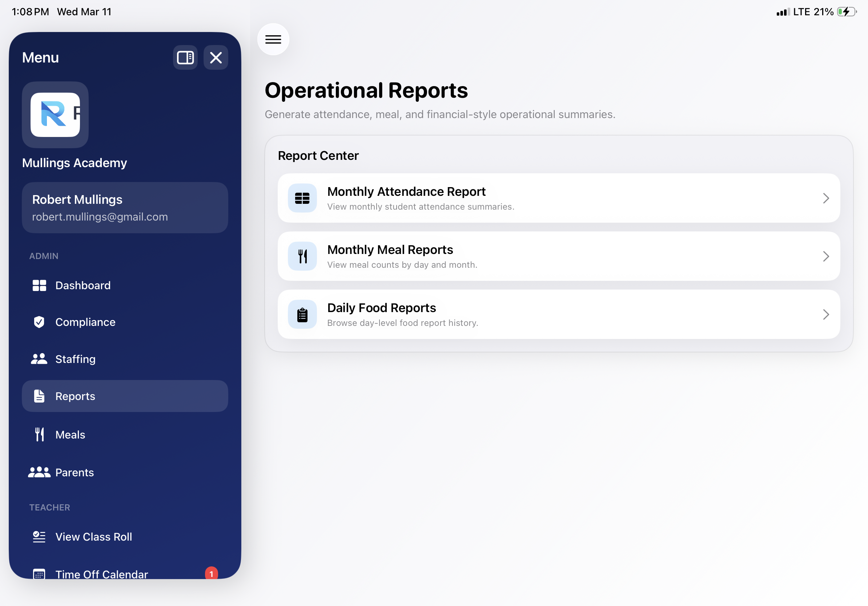Click the Compliance shield icon
This screenshot has width=868, height=606.
(39, 322)
